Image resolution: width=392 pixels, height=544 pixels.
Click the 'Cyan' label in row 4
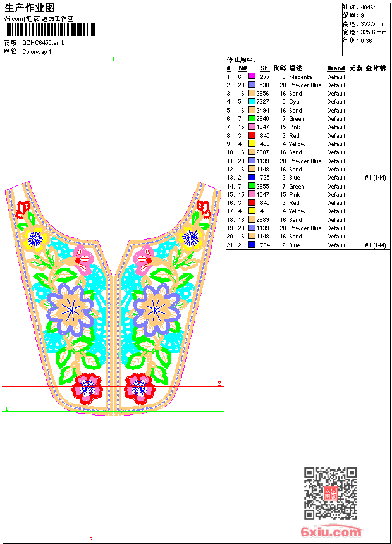[295, 102]
